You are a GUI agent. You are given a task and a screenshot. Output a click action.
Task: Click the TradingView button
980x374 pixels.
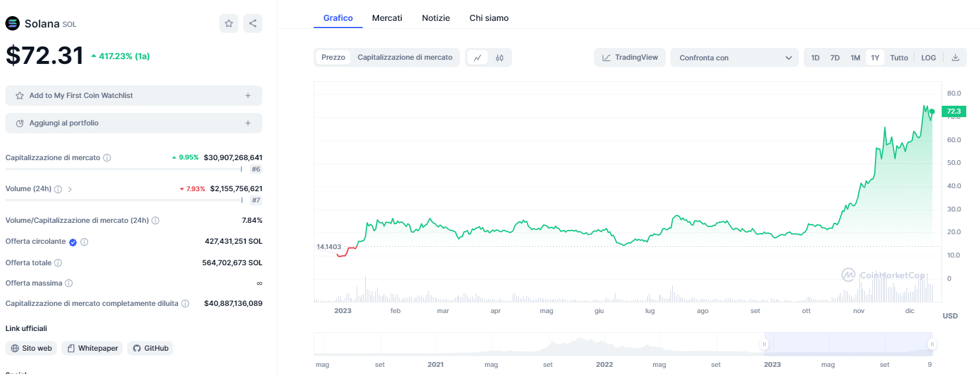pyautogui.click(x=629, y=57)
